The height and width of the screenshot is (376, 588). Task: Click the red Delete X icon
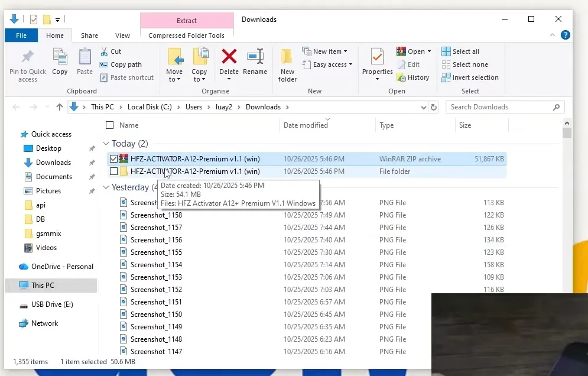pos(229,57)
